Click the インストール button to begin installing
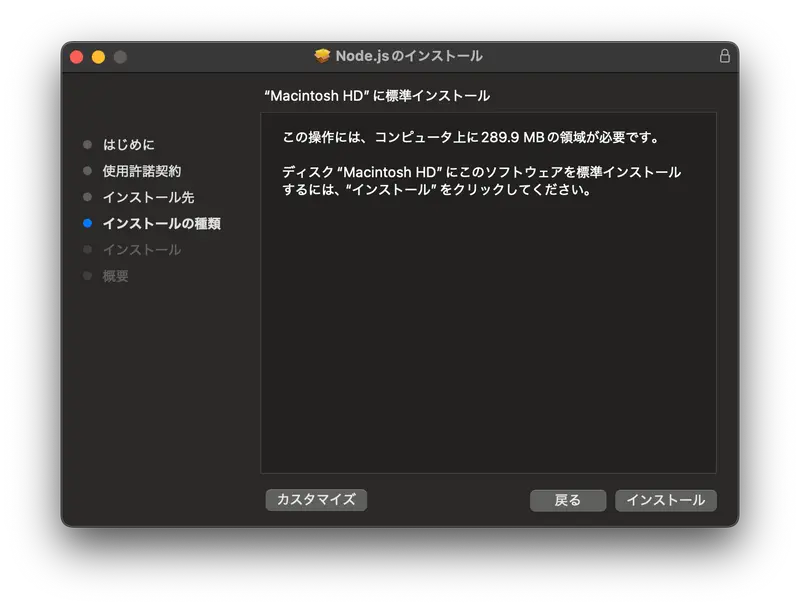800x608 pixels. pyautogui.click(x=665, y=500)
